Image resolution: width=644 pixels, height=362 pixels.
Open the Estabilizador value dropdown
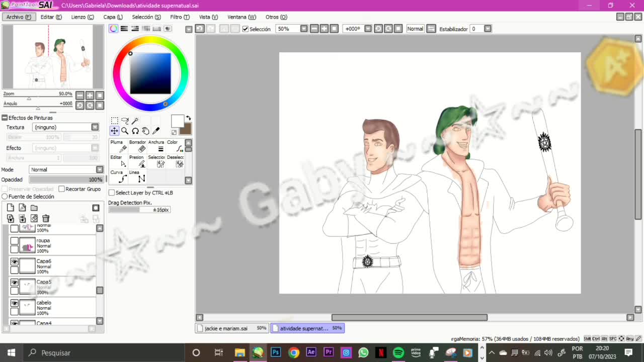click(x=488, y=29)
